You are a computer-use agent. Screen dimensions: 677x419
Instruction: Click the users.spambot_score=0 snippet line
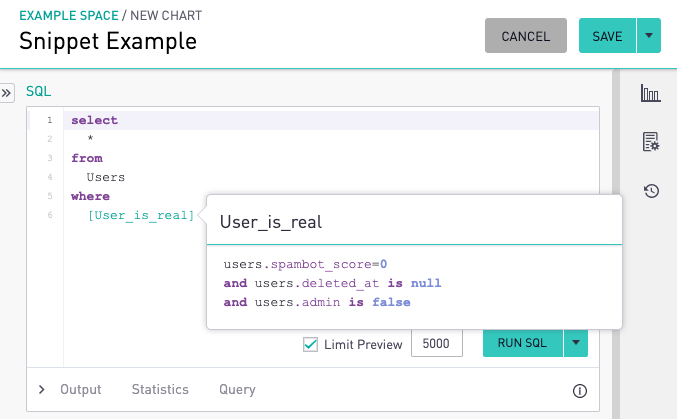(x=305, y=264)
